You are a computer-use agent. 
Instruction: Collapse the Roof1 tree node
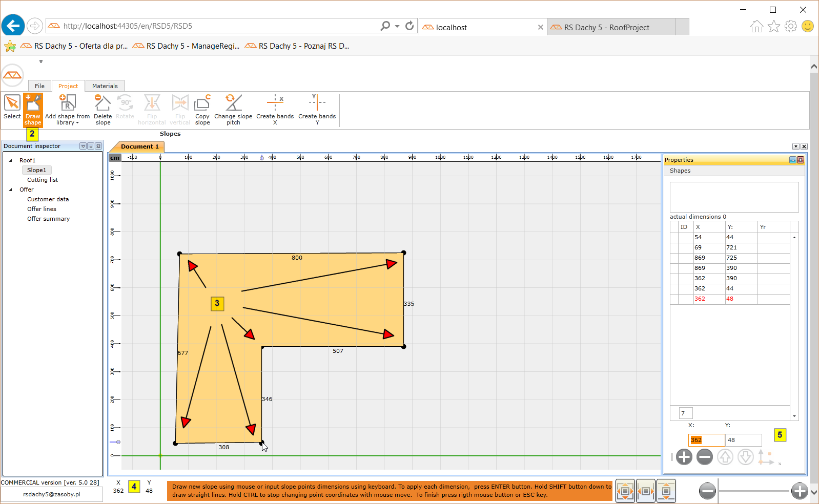point(11,160)
